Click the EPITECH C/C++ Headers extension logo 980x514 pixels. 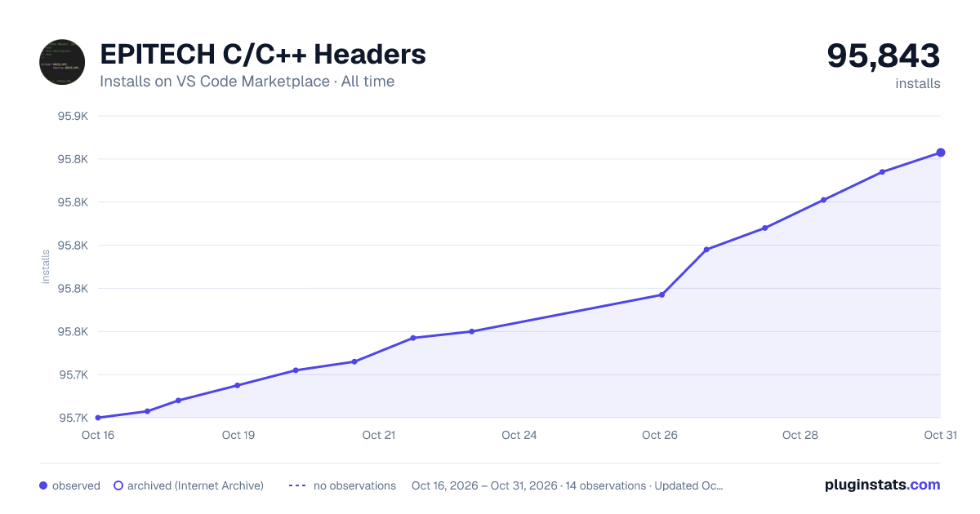62,62
